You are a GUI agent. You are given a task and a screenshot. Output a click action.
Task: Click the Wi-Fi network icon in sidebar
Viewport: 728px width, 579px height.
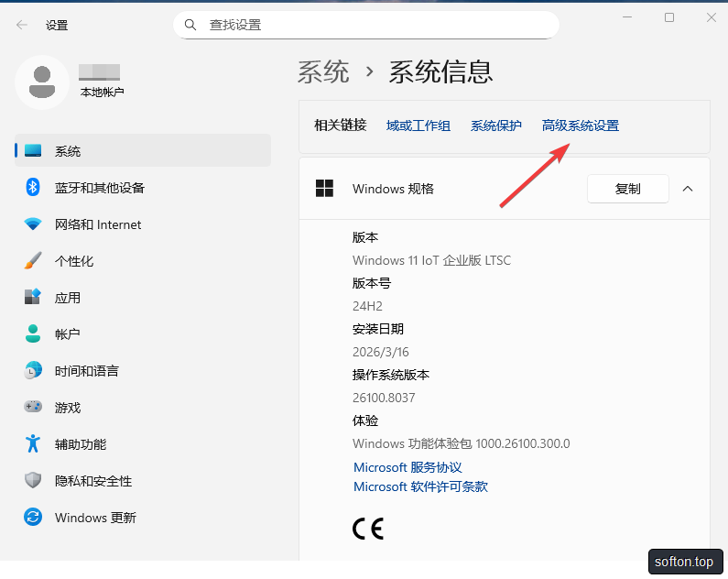coord(33,224)
